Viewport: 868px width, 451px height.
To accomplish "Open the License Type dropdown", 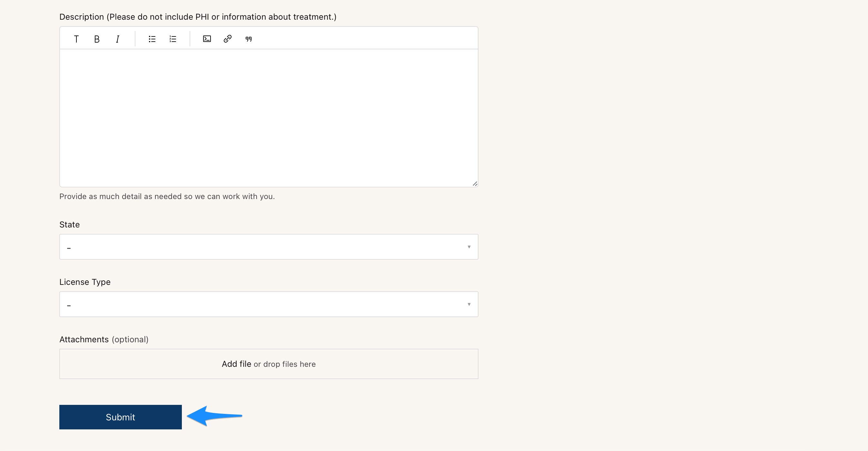I will (x=269, y=304).
